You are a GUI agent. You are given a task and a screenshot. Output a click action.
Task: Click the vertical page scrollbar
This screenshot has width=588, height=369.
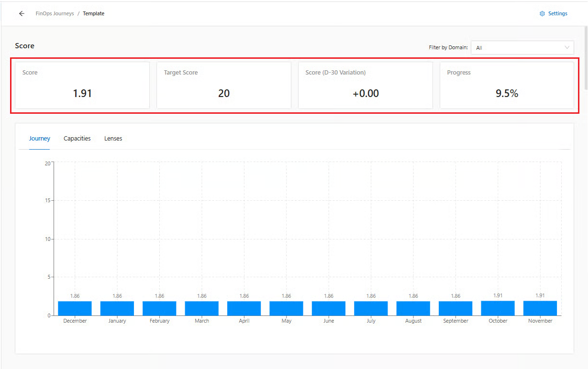click(x=585, y=57)
